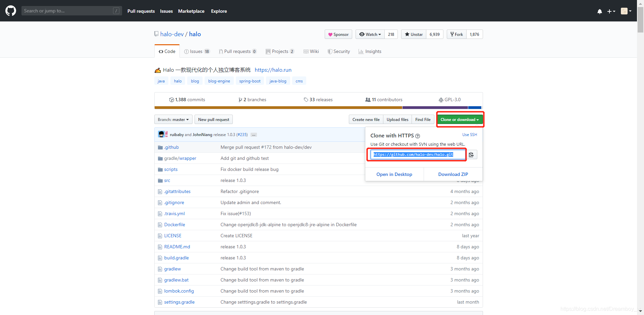Open the Branch: master dropdown
This screenshot has width=644, height=315.
click(x=173, y=119)
